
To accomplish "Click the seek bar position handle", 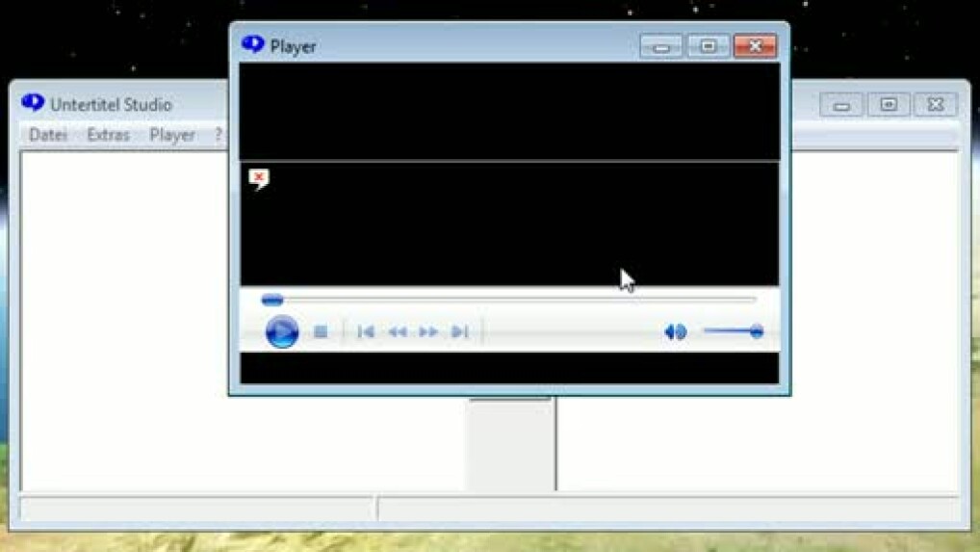I will [272, 301].
